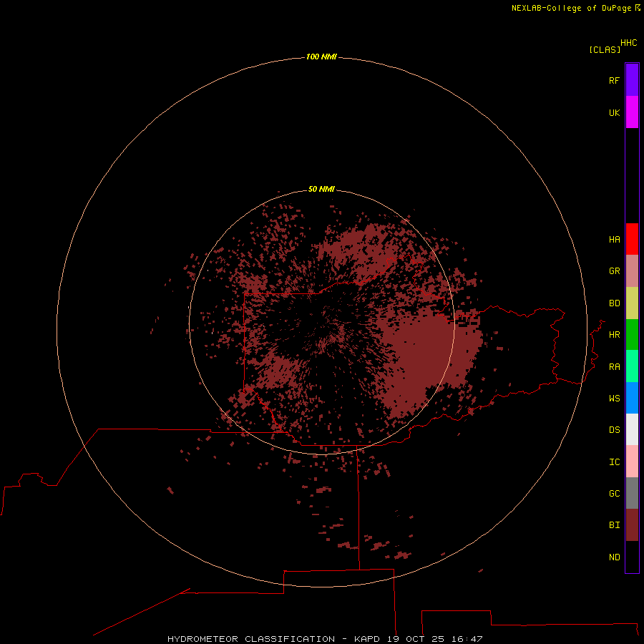644x644 pixels.
Task: Click the IC legend label
Action: point(614,462)
